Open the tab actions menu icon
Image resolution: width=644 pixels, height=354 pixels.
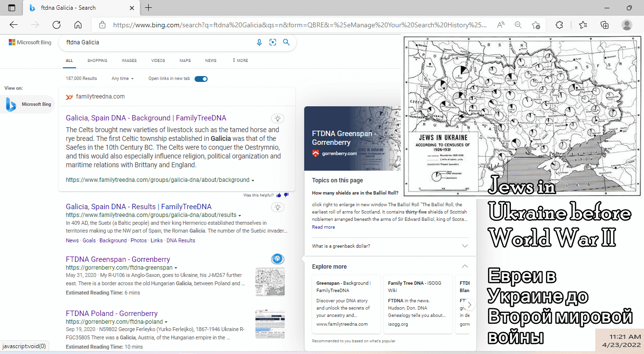12,8
